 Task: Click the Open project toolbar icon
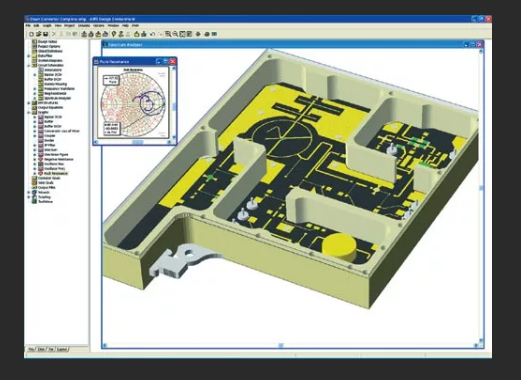[x=39, y=34]
